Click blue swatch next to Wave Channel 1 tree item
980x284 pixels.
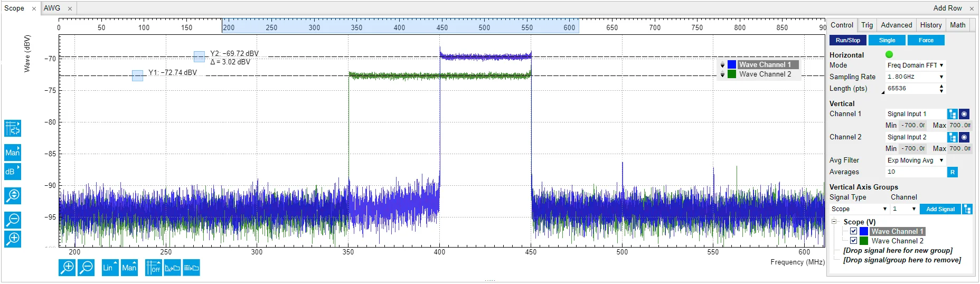point(864,231)
